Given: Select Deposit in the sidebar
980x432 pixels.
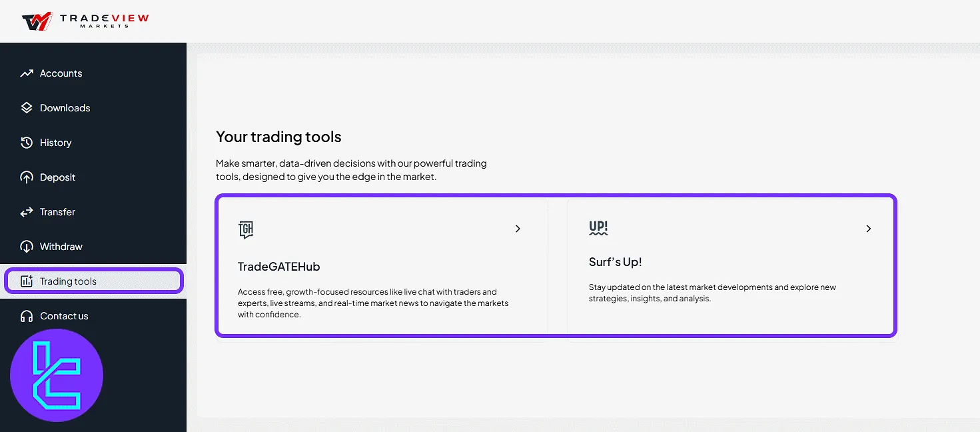Looking at the screenshot, I should click(93, 177).
